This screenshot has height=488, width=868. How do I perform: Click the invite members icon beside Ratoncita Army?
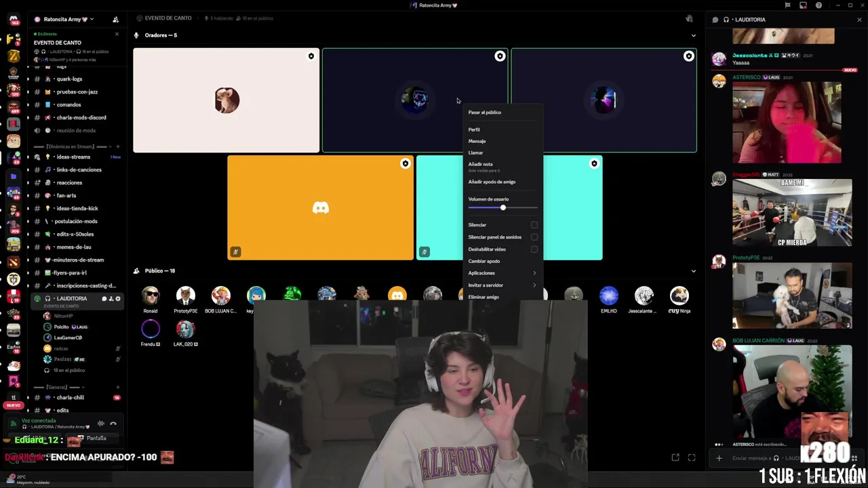115,20
